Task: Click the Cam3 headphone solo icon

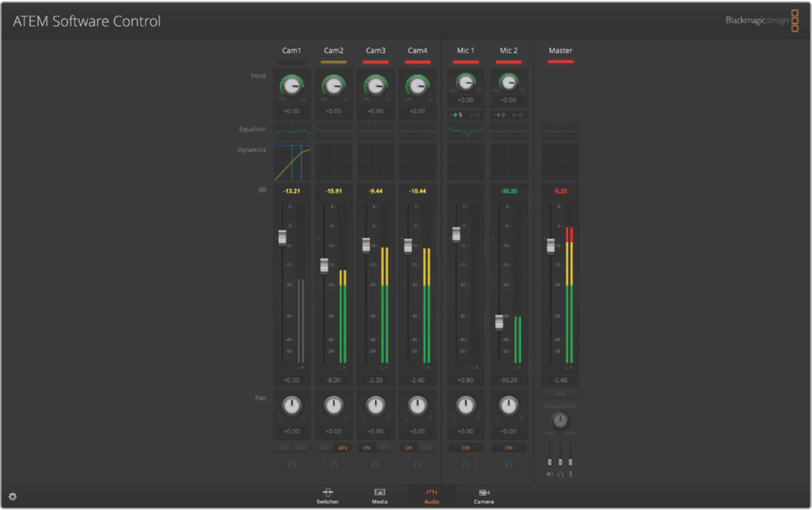Action: 376,464
